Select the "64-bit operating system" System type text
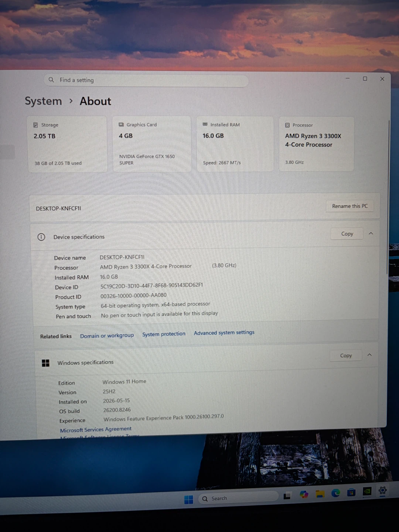Image resolution: width=399 pixels, height=532 pixels. (x=155, y=305)
